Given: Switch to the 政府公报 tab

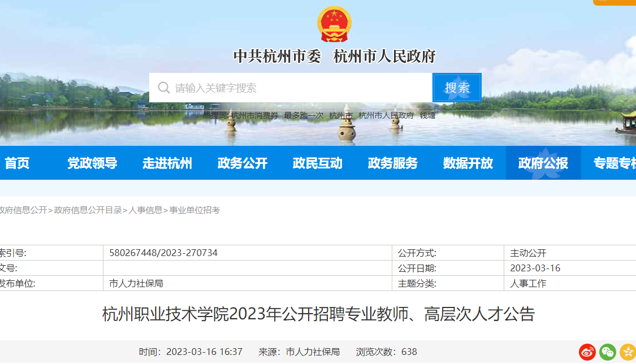Looking at the screenshot, I should point(543,163).
